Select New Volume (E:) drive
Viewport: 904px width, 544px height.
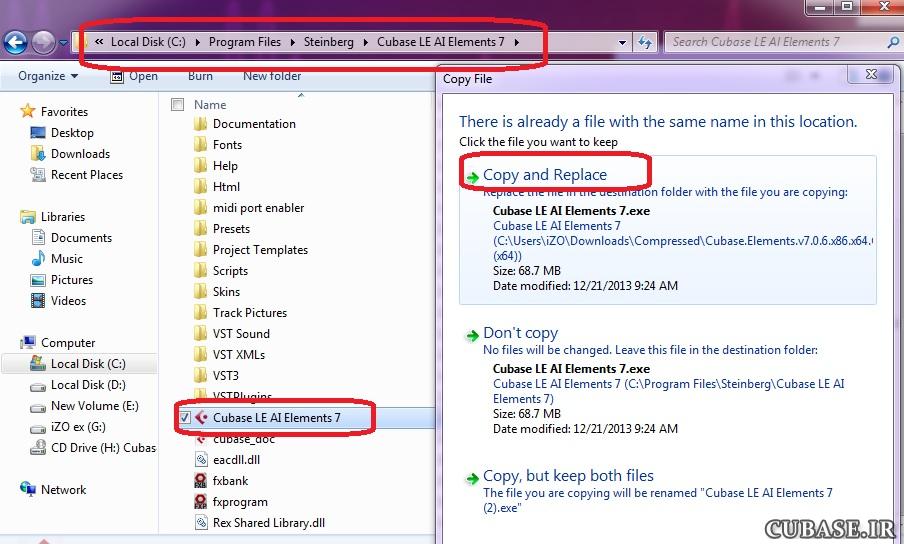point(95,406)
